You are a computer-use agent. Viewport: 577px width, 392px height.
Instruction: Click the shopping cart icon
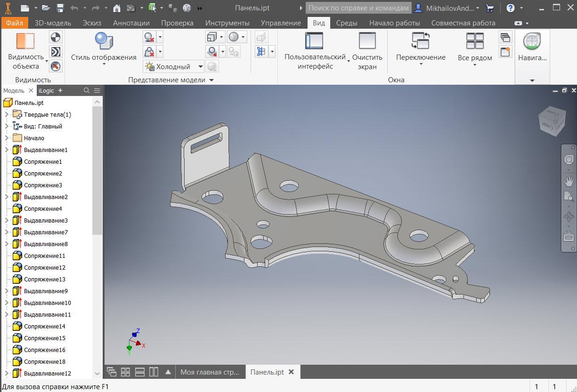click(490, 8)
